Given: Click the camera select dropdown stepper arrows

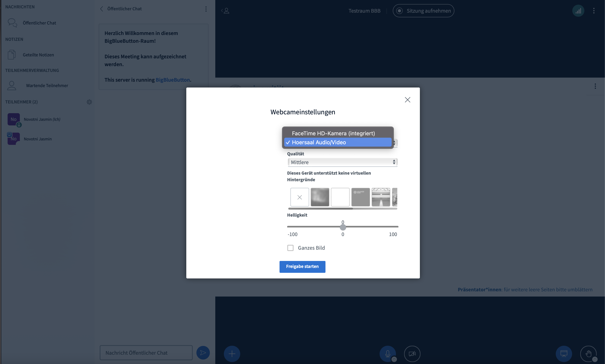Looking at the screenshot, I should pos(395,143).
